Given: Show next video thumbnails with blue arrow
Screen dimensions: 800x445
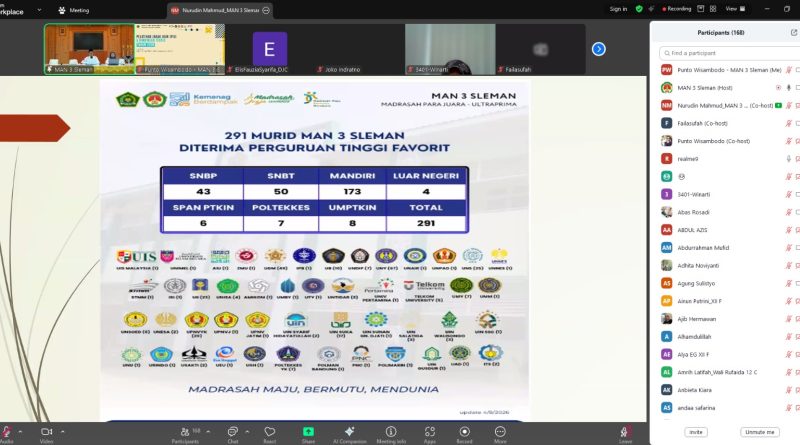Looking at the screenshot, I should pyautogui.click(x=598, y=49).
